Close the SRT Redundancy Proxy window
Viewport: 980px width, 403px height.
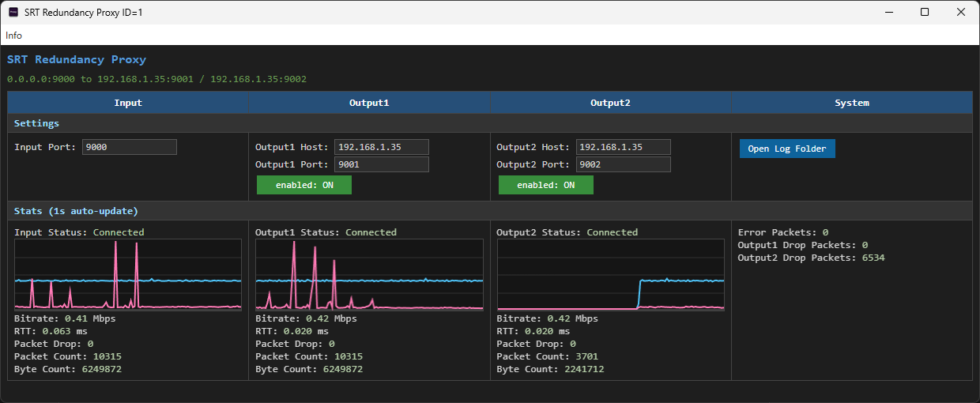pyautogui.click(x=961, y=12)
